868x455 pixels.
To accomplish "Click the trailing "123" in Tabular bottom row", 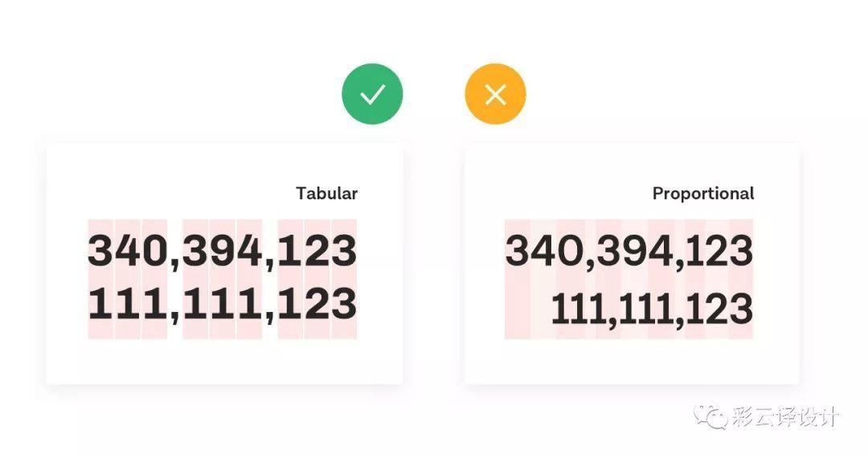I will tap(317, 305).
